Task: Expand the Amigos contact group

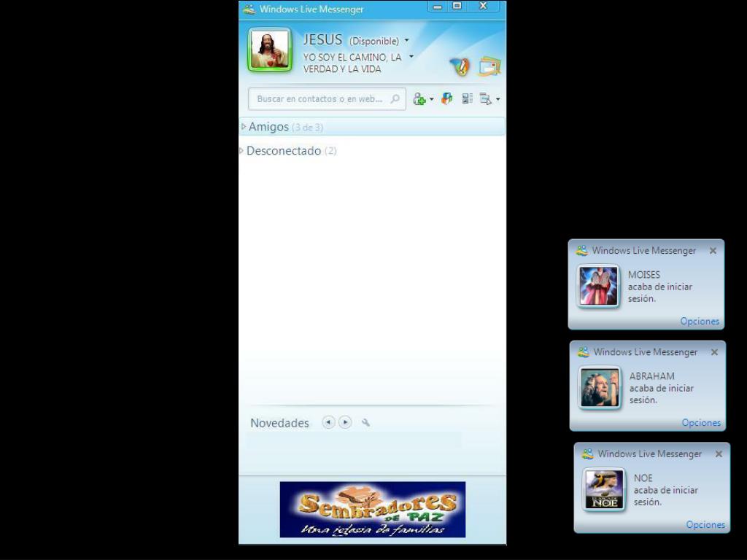Action: tap(244, 127)
